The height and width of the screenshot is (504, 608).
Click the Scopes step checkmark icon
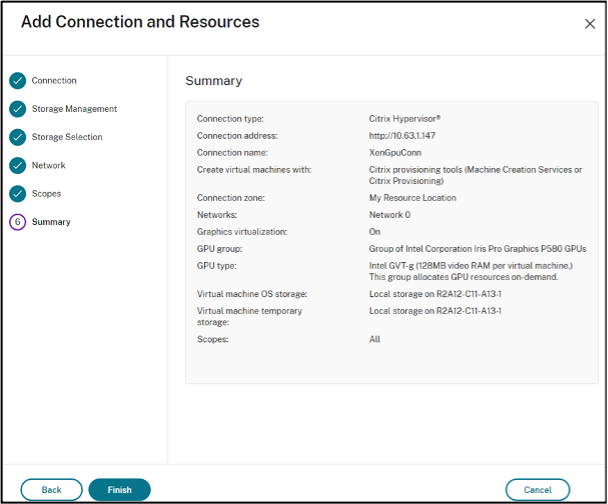click(18, 193)
